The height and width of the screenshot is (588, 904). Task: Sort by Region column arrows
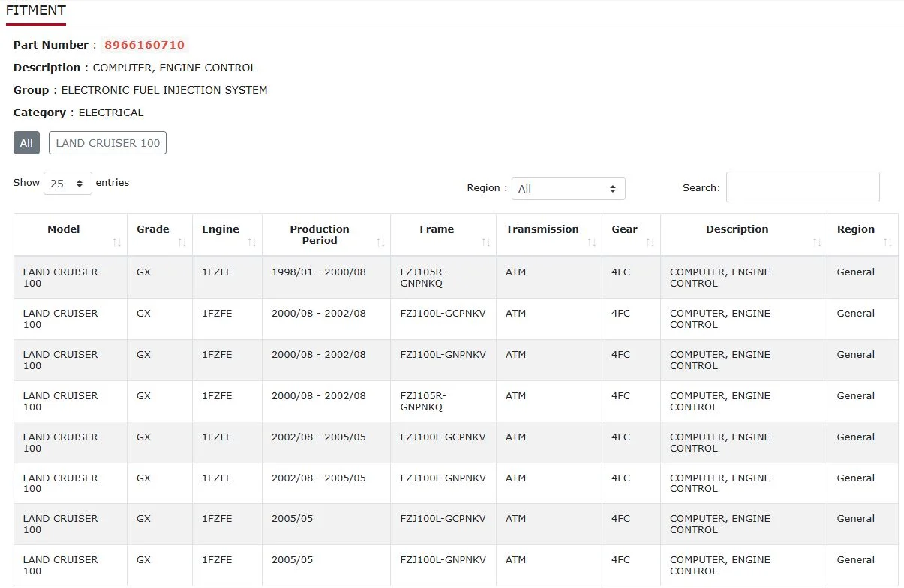(x=888, y=242)
